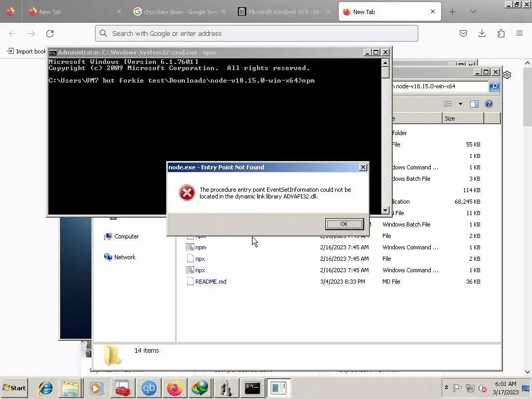
Task: Click the cmd window system menu icon
Action: coord(52,52)
